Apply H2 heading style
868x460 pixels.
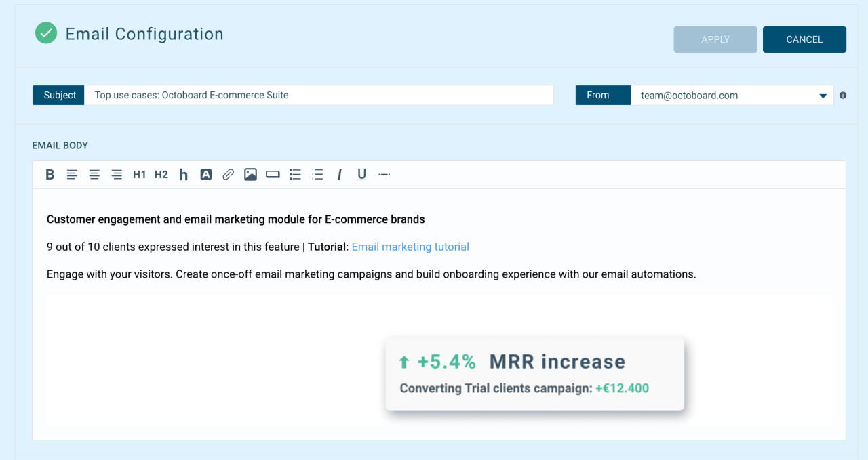tap(161, 175)
